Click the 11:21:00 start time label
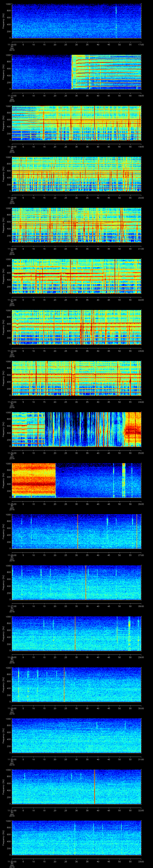The width and height of the screenshot is (153, 868). tap(12, 300)
